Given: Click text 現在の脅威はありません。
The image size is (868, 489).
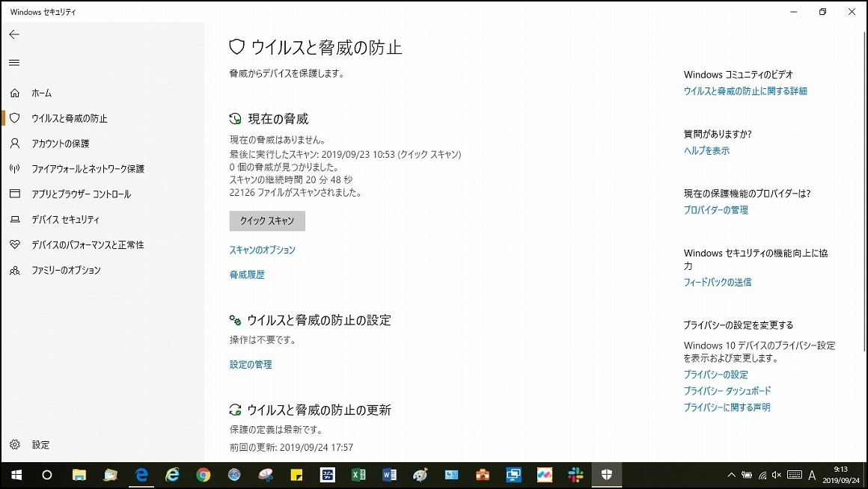Looking at the screenshot, I should tap(278, 140).
